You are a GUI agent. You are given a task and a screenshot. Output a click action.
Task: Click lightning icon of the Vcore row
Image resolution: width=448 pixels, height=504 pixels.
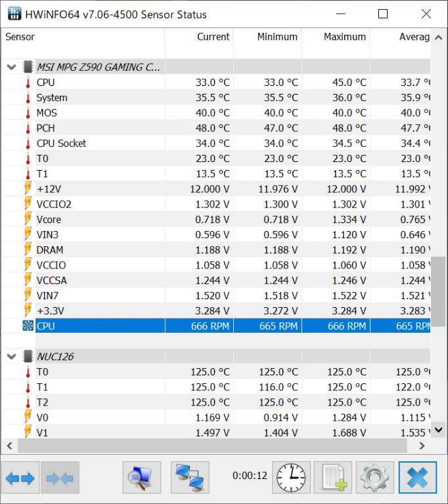pyautogui.click(x=28, y=219)
